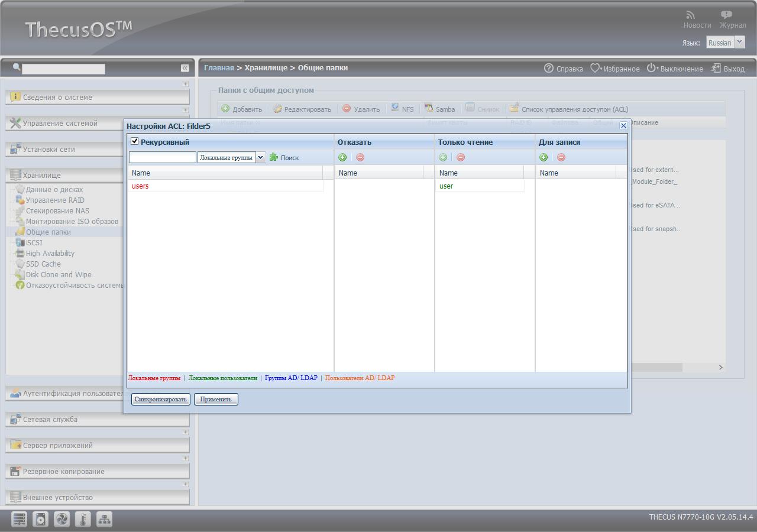Open the Выключение power menu

tap(675, 69)
